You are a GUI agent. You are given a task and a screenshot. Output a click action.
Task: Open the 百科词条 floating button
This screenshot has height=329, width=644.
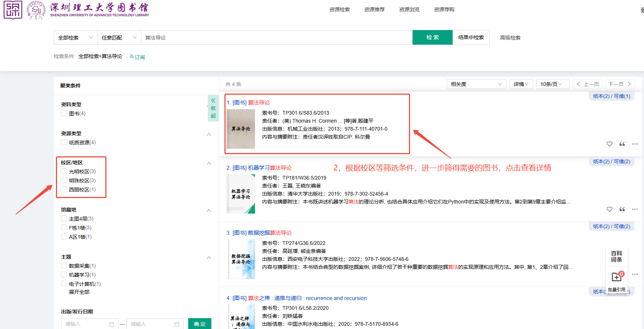pyautogui.click(x=616, y=256)
